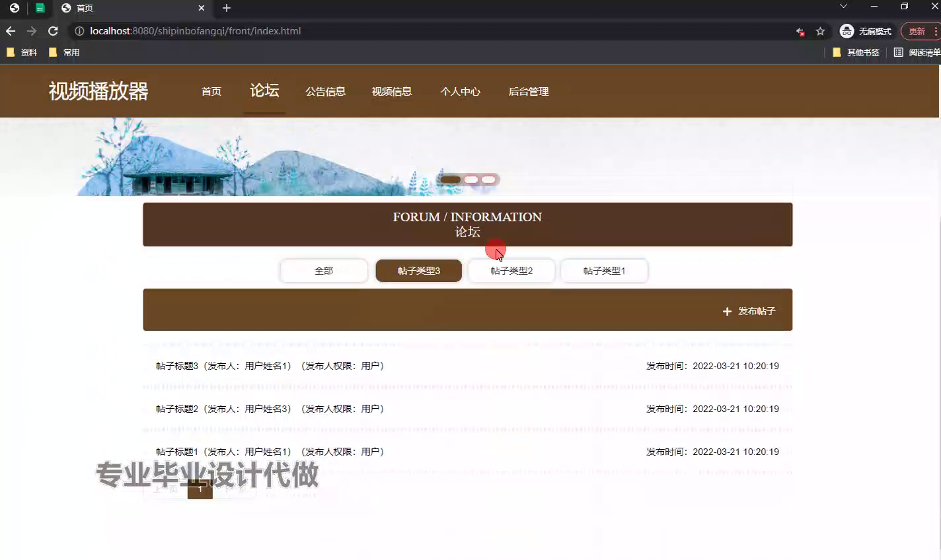Switch to the first pinned globe tab
This screenshot has width=941, height=560.
pyautogui.click(x=15, y=8)
